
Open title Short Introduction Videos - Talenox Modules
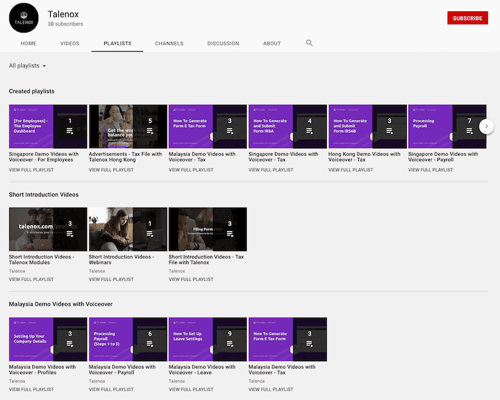(42, 260)
